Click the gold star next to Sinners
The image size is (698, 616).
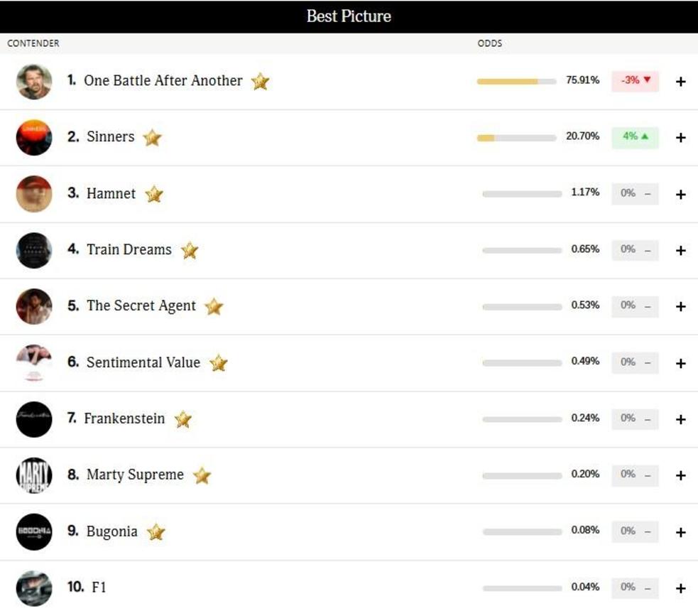[152, 138]
